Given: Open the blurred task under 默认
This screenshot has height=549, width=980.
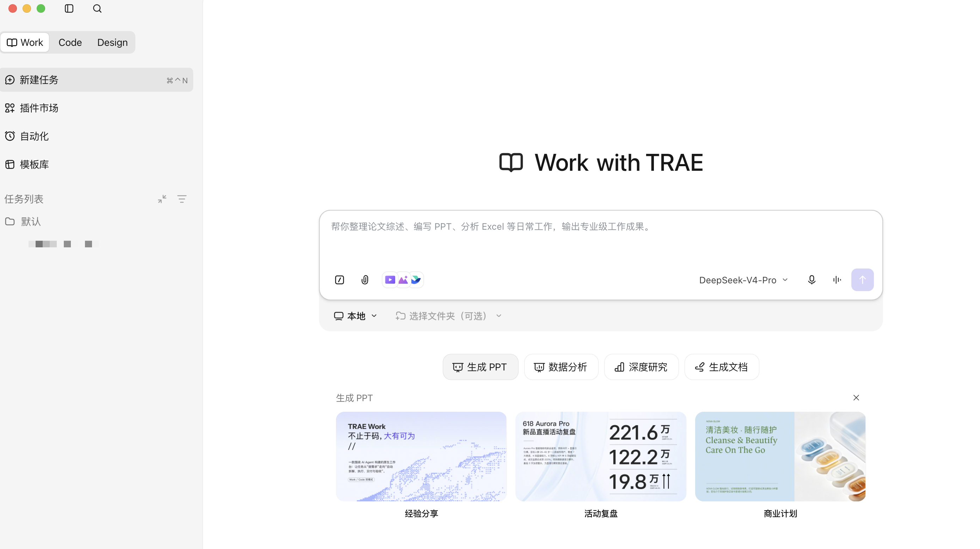Looking at the screenshot, I should click(63, 244).
